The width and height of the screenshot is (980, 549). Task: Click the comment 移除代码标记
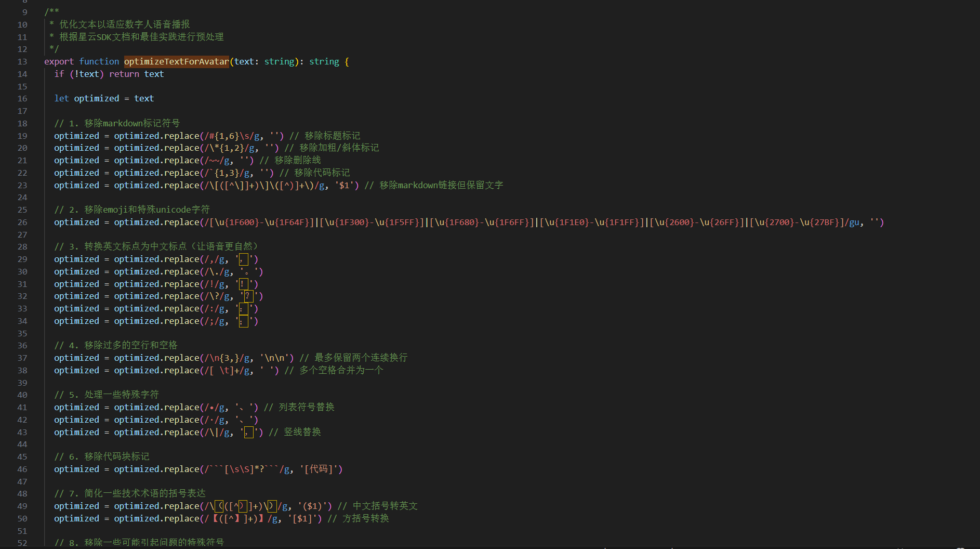(315, 173)
